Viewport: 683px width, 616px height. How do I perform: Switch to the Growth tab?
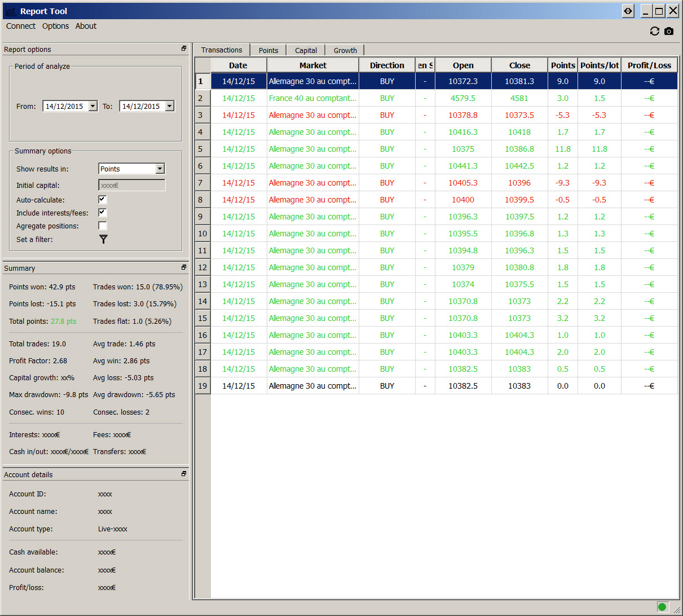345,50
